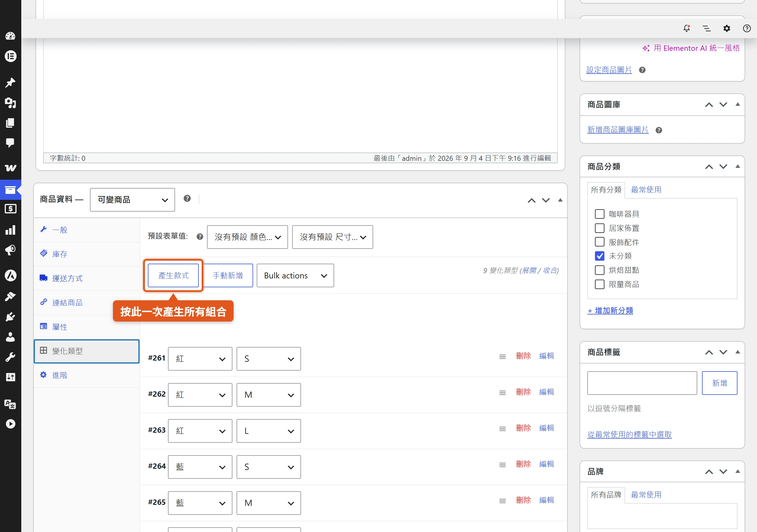
Task: Click 刪除 for variation #263
Action: click(x=523, y=428)
